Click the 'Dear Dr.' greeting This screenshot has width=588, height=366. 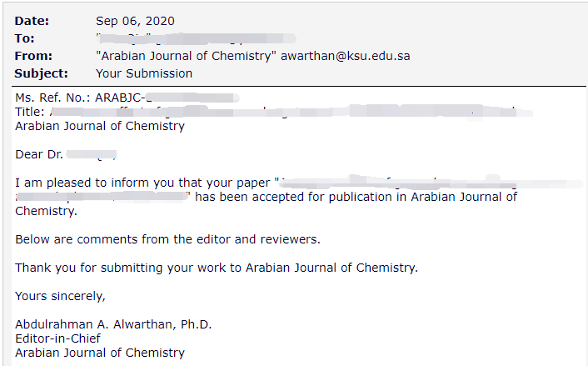coord(66,154)
